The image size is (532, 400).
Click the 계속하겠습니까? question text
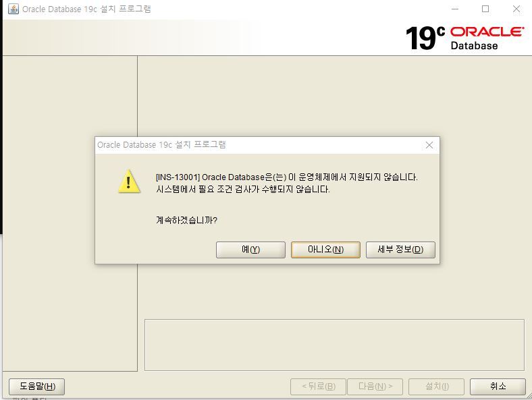186,221
